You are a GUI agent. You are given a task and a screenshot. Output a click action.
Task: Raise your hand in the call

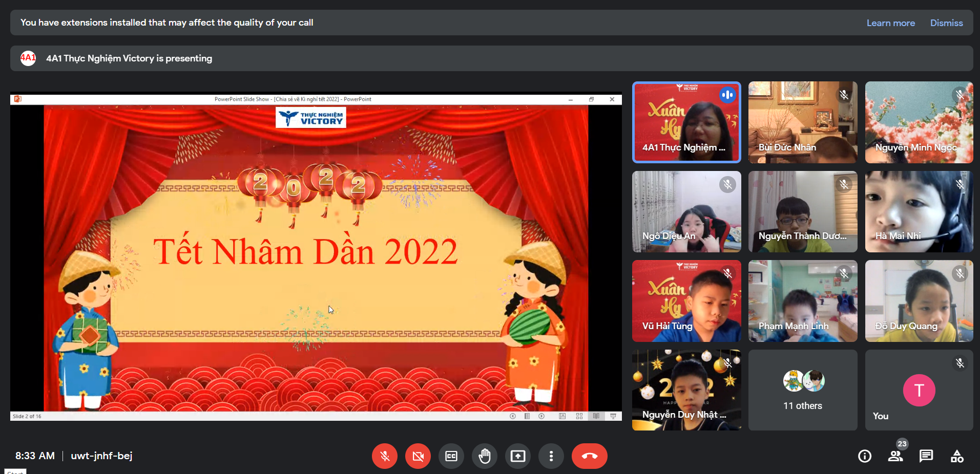pyautogui.click(x=484, y=456)
